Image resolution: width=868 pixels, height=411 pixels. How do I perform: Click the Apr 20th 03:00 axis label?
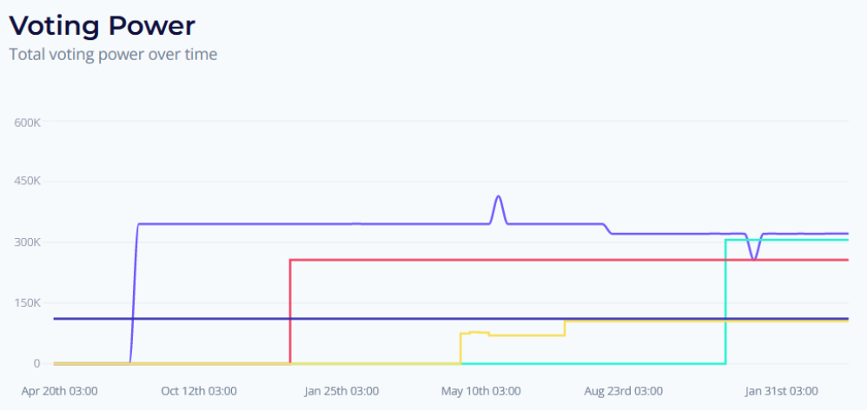(x=60, y=391)
